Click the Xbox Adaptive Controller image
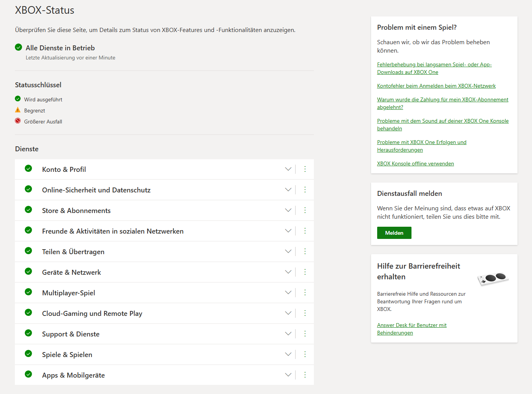 tap(493, 279)
